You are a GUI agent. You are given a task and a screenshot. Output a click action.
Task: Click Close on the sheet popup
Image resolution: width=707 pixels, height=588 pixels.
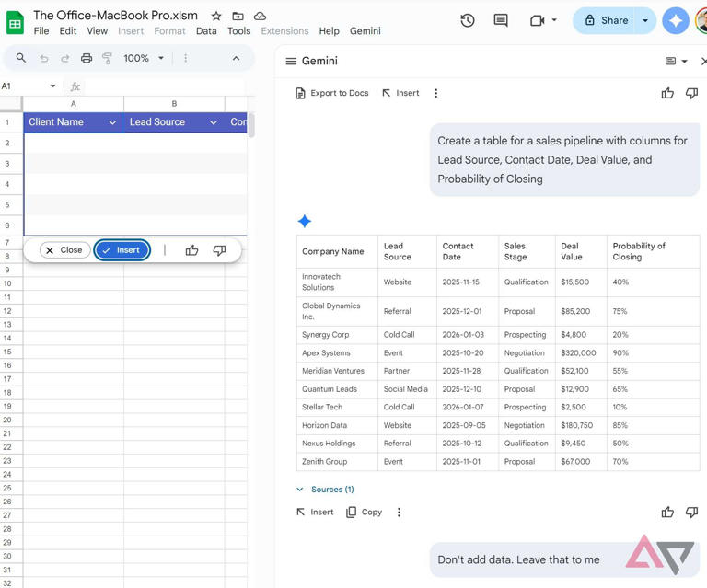click(x=65, y=250)
